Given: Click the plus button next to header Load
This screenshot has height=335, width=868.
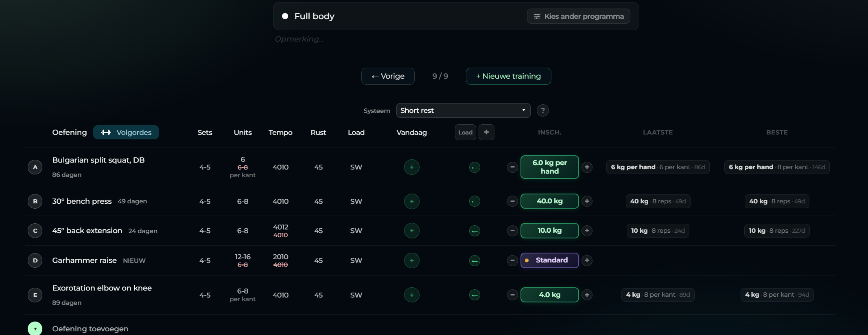Looking at the screenshot, I should point(486,132).
